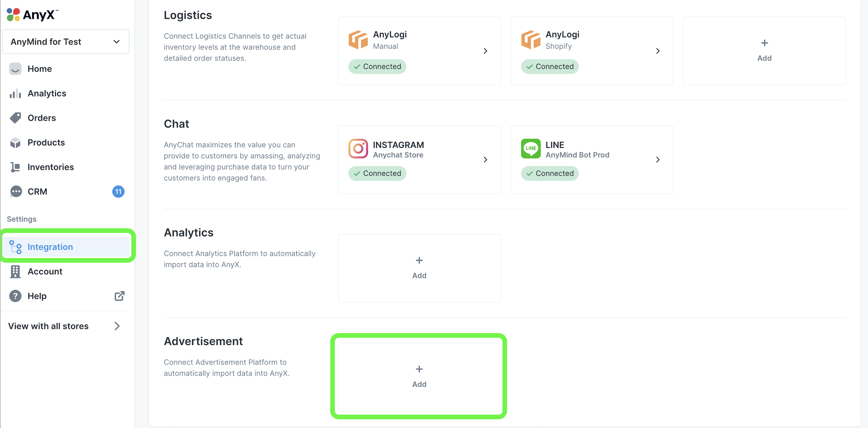Open LINE AnyMind Bot Prod chevron
The image size is (868, 428).
pos(658,159)
